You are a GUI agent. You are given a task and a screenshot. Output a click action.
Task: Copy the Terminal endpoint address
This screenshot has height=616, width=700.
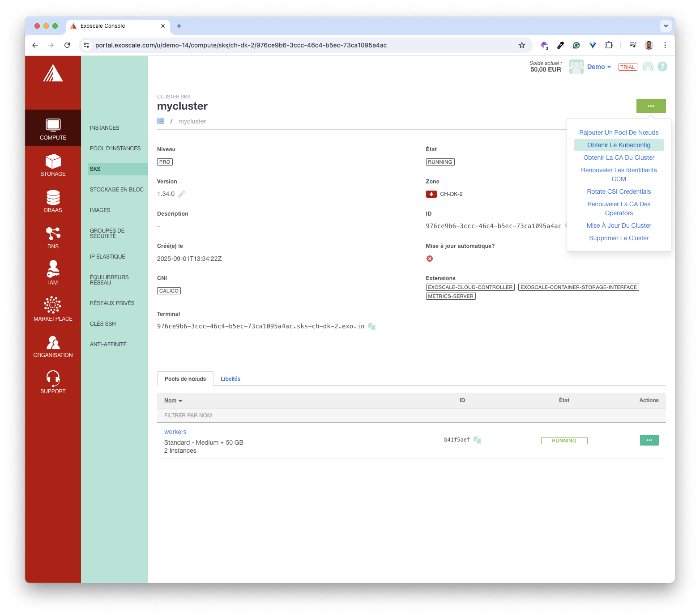point(372,327)
